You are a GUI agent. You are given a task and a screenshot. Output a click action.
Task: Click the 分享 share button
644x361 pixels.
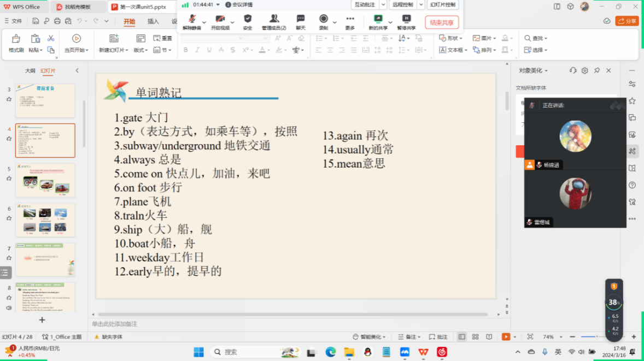point(627,21)
